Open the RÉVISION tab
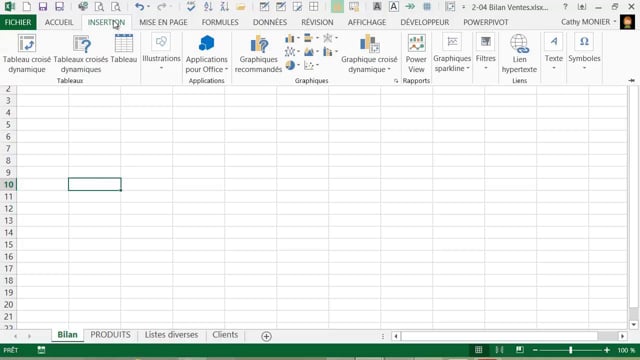 [317, 22]
